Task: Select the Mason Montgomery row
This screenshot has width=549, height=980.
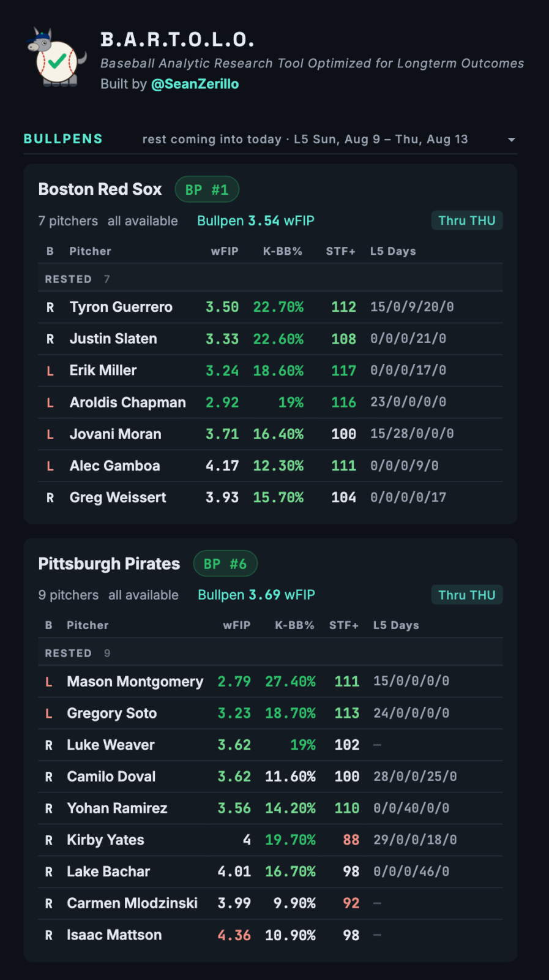Action: tap(271, 682)
